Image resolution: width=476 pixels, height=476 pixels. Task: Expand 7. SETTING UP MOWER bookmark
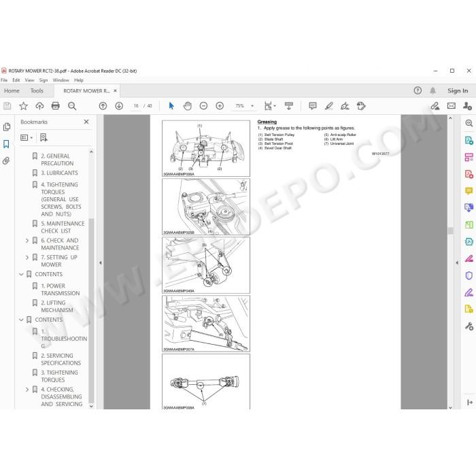tap(27, 258)
